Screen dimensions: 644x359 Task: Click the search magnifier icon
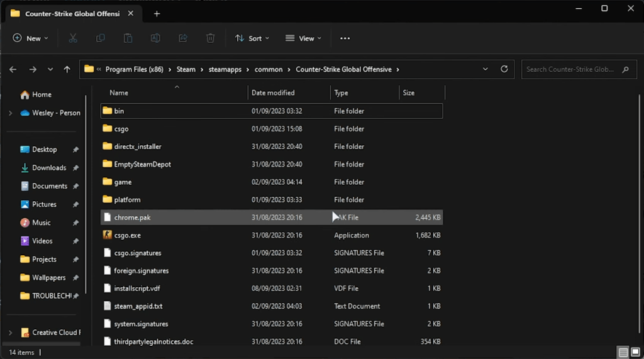tap(626, 69)
